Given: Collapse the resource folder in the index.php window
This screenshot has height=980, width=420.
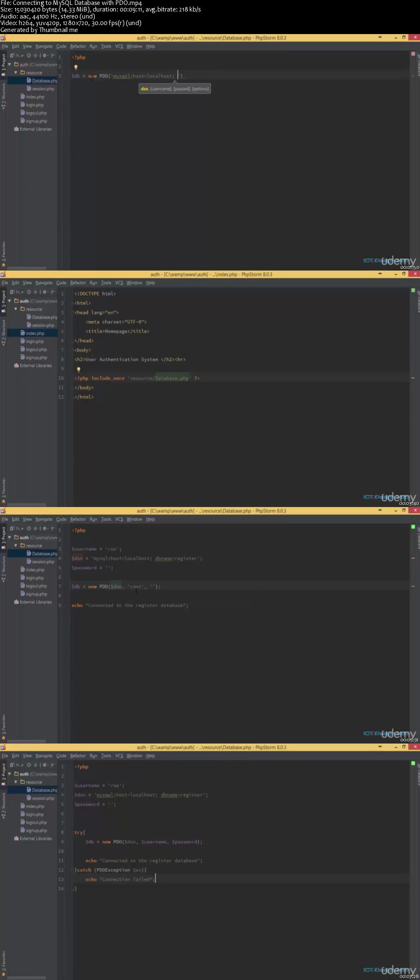Looking at the screenshot, I should click(16, 309).
